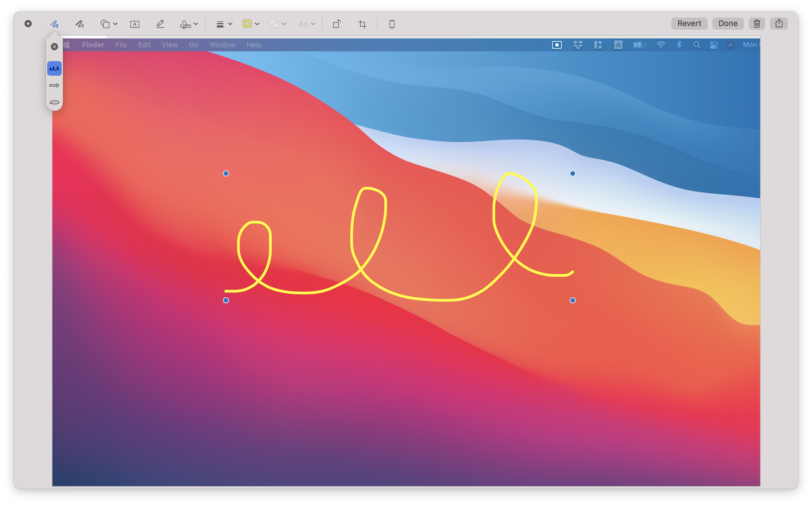Click the Mon clock text
Viewport: 812px width, 505px height.
point(750,45)
